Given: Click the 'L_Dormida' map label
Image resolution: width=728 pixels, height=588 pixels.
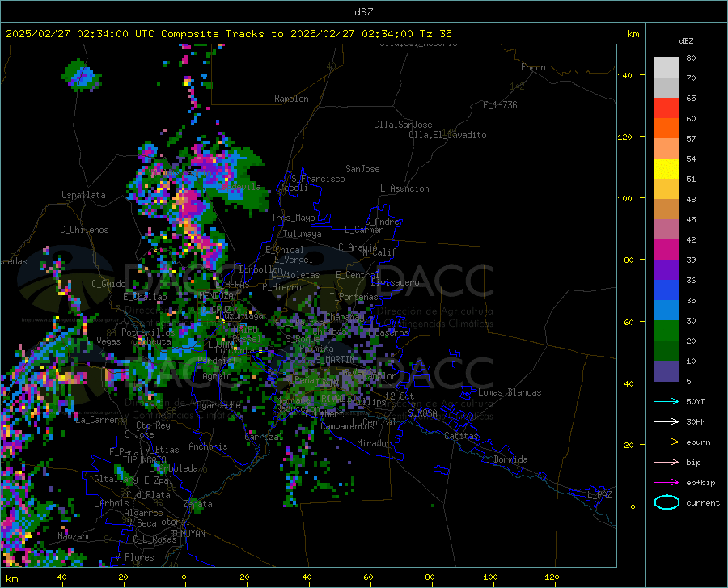Looking at the screenshot, I should (505, 459).
